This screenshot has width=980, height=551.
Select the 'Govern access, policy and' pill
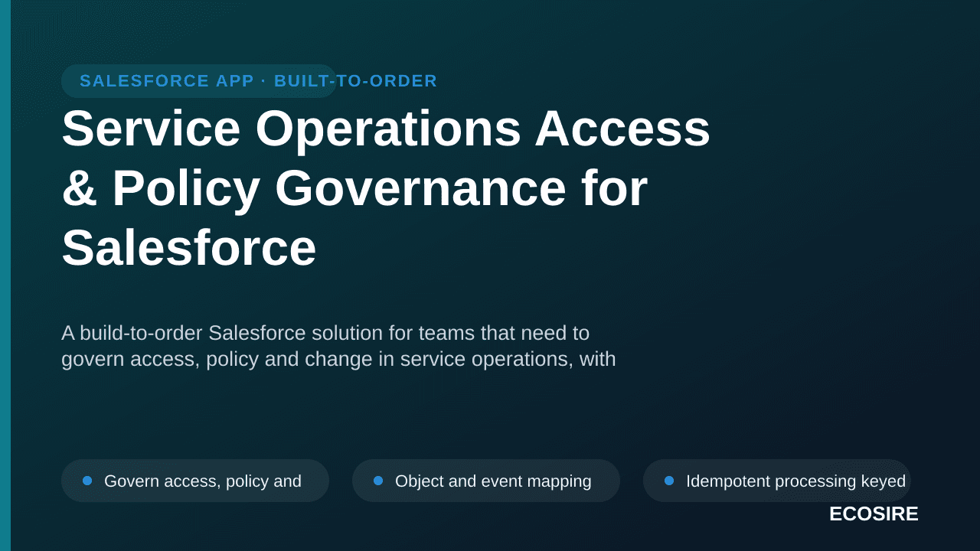pyautogui.click(x=195, y=481)
